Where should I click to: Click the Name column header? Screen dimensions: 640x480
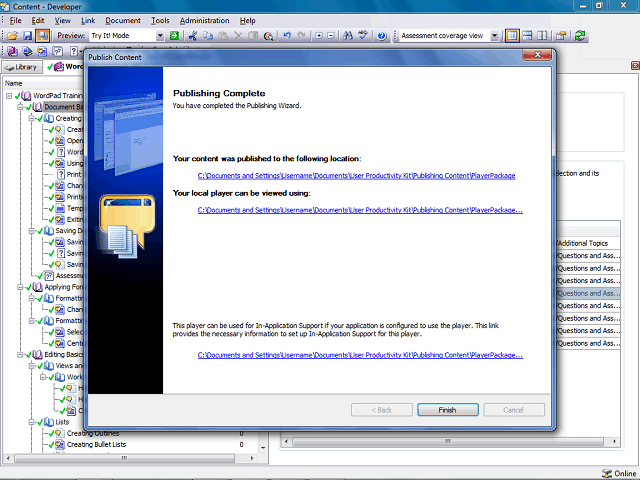(x=13, y=83)
